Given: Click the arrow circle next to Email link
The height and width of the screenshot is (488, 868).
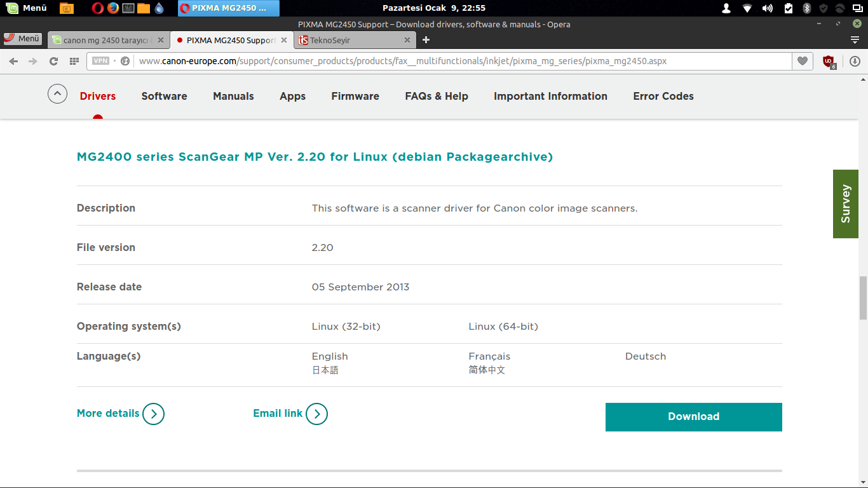Looking at the screenshot, I should 316,414.
